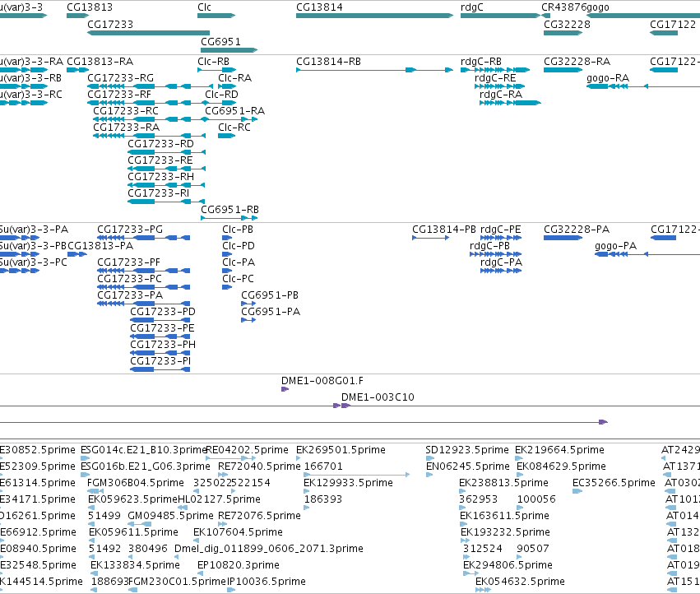
Task: Select the CG6951-PB protein label
Action: (x=270, y=295)
